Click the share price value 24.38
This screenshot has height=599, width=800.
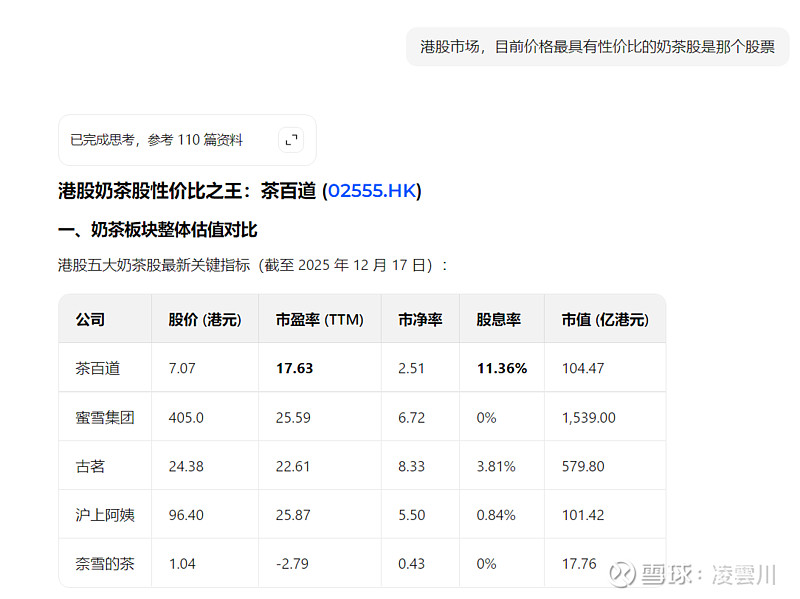186,466
